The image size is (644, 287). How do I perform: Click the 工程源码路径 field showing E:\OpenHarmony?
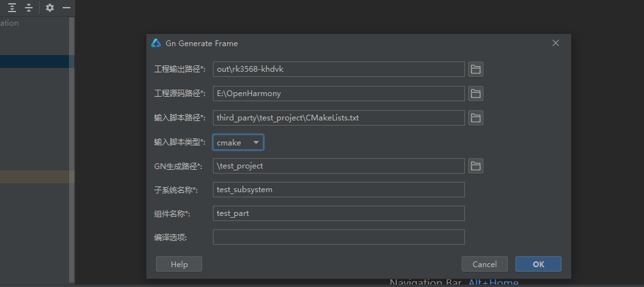[x=338, y=94]
